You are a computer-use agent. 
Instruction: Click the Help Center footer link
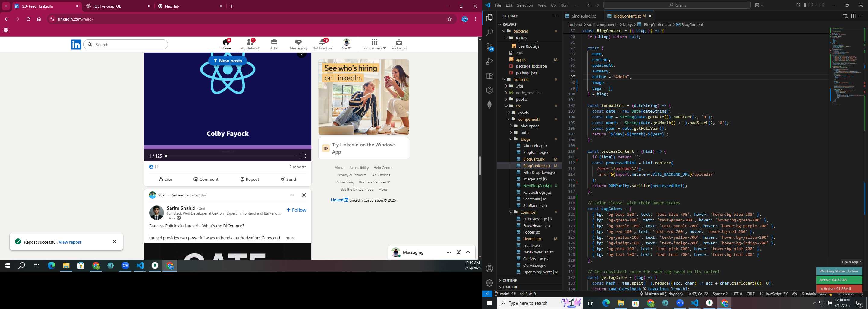383,168
